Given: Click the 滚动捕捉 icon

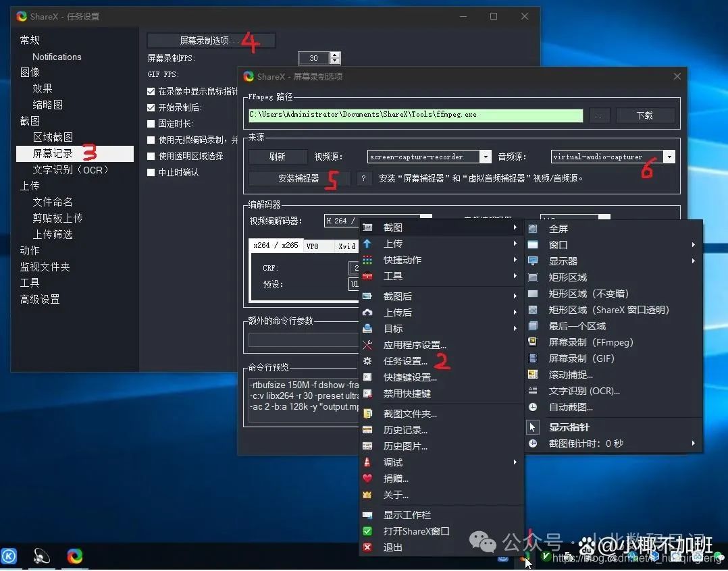Looking at the screenshot, I should [x=533, y=375].
